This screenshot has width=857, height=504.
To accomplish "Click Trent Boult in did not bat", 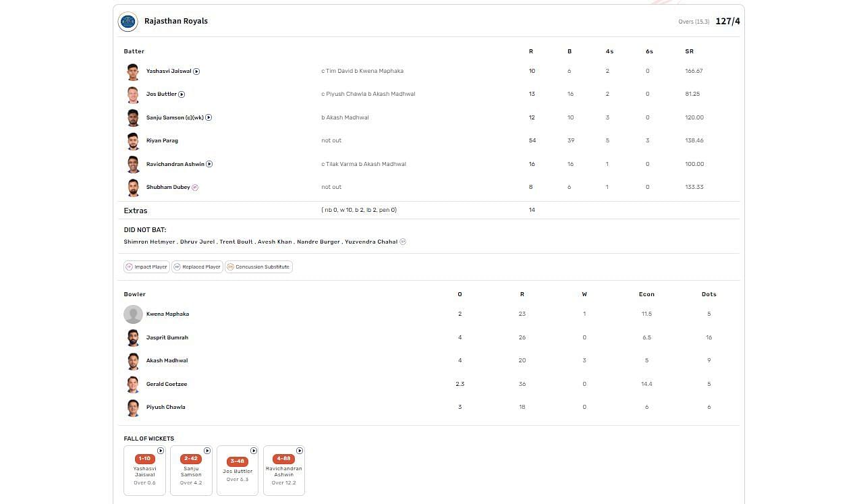I will click(x=236, y=242).
